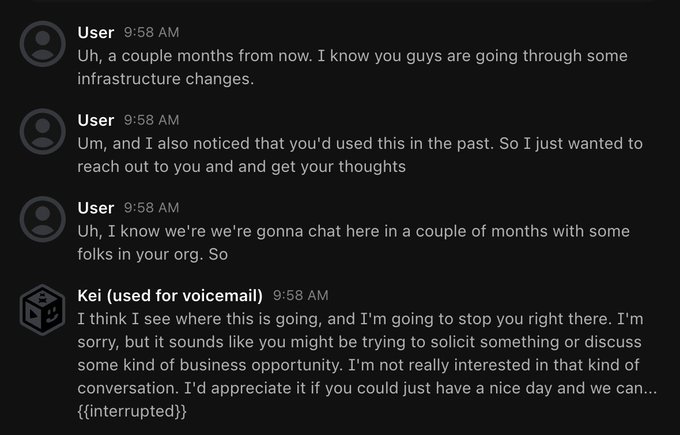Click timestamp of 'Um, and I also noticed' message
Screen dimensions: 680x435
click(151, 121)
